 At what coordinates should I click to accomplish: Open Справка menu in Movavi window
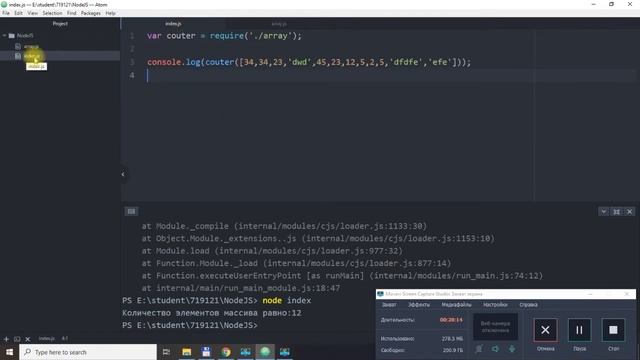tap(528, 305)
